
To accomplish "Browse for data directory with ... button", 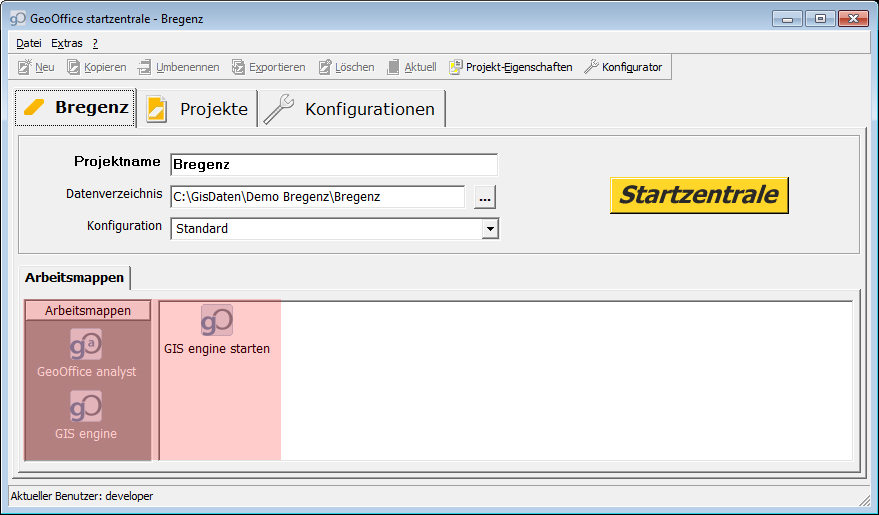I will (485, 197).
